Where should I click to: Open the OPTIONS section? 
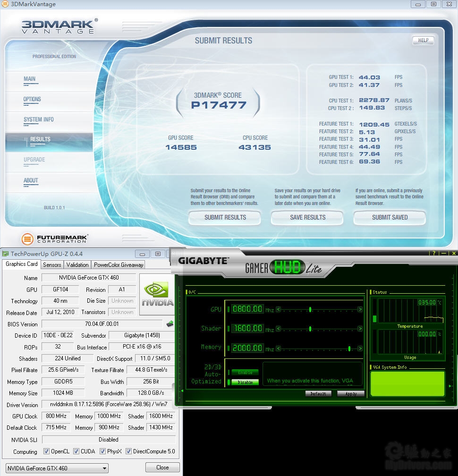(32, 99)
